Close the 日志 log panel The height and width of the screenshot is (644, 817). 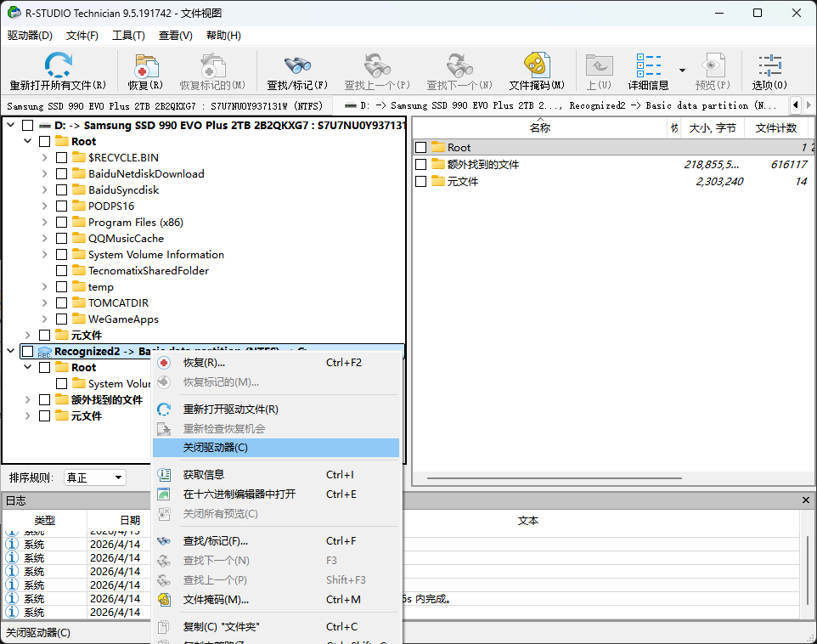[x=805, y=500]
